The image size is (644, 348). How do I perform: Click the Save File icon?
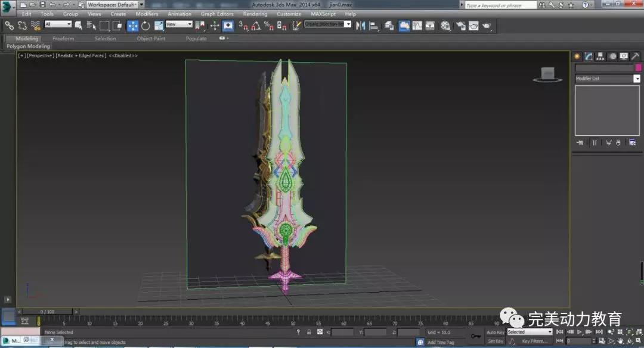click(42, 5)
